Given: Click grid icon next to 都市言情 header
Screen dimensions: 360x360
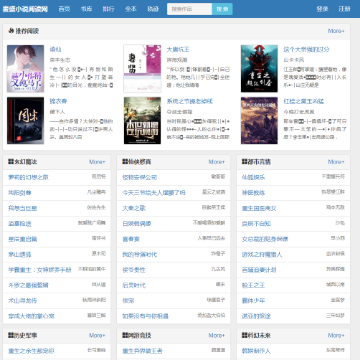Looking at the screenshot, I should pos(244,162).
